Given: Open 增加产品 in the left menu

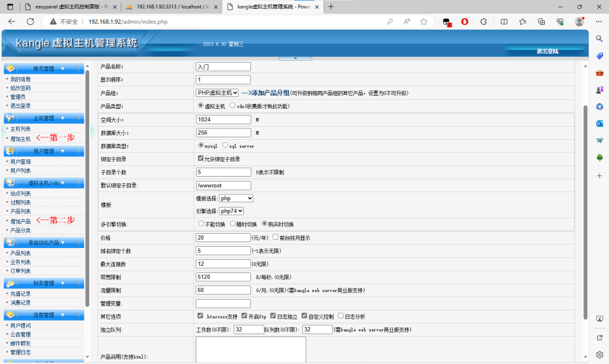Looking at the screenshot, I should pyautogui.click(x=20, y=221).
